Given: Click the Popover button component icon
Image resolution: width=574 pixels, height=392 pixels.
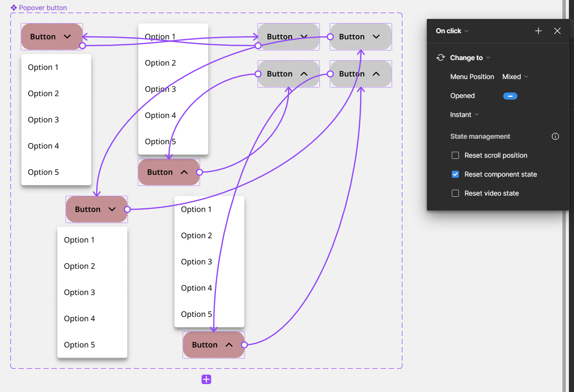Looking at the screenshot, I should coord(14,8).
